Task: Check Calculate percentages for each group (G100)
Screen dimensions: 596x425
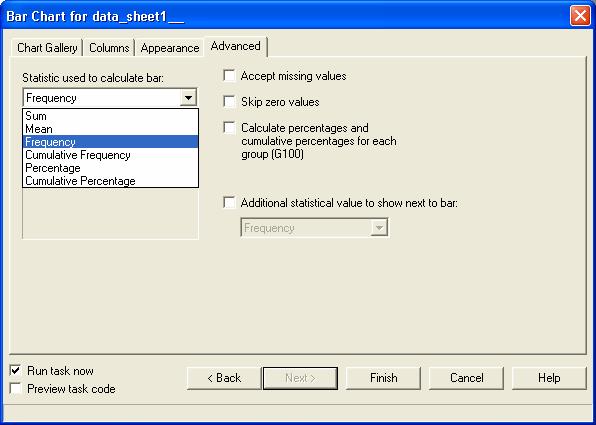Action: pyautogui.click(x=229, y=128)
